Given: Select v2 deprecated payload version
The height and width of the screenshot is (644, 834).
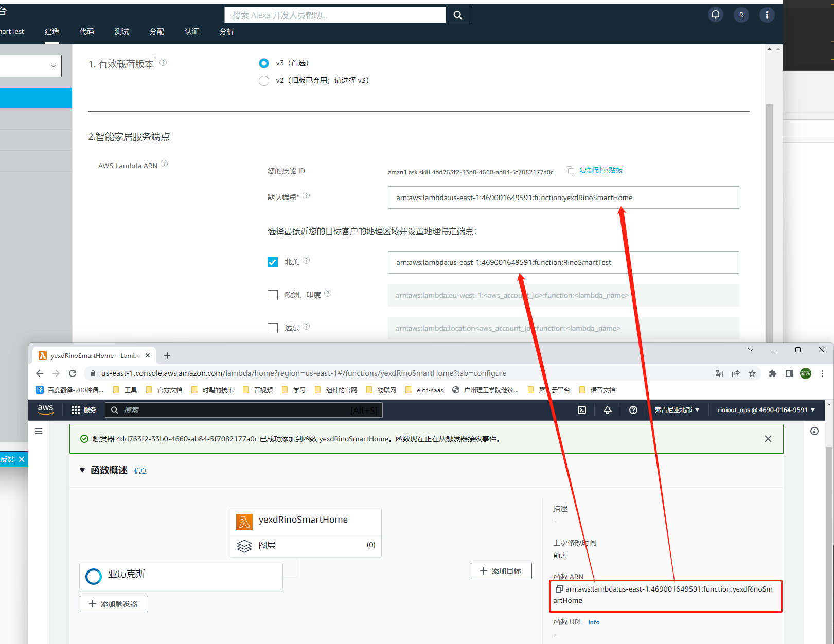Looking at the screenshot, I should pyautogui.click(x=264, y=81).
